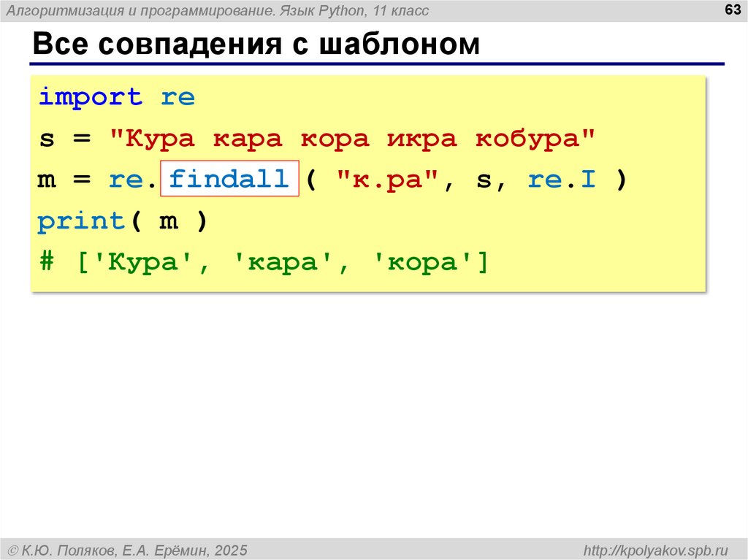The width and height of the screenshot is (748, 560).
Task: Click variable s at start of second line
Action: pyautogui.click(x=47, y=139)
